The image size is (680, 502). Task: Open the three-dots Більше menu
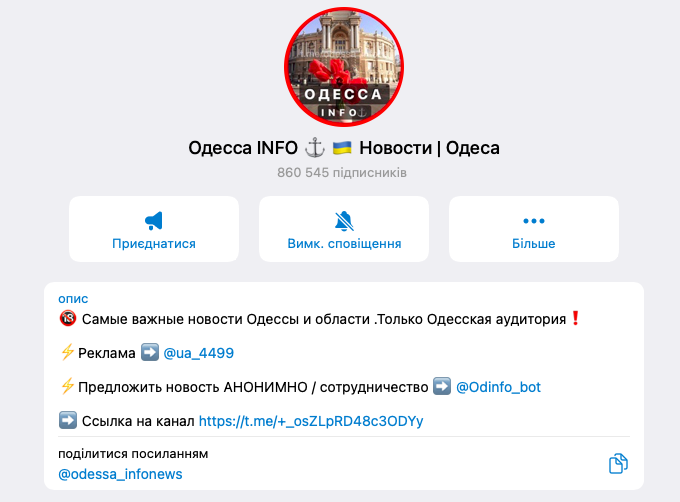533,221
